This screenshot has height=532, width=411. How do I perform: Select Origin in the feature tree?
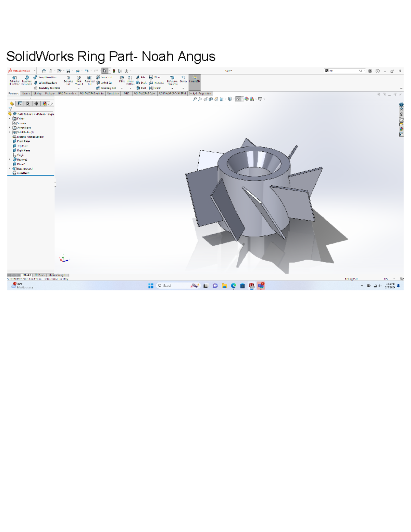[x=18, y=155]
